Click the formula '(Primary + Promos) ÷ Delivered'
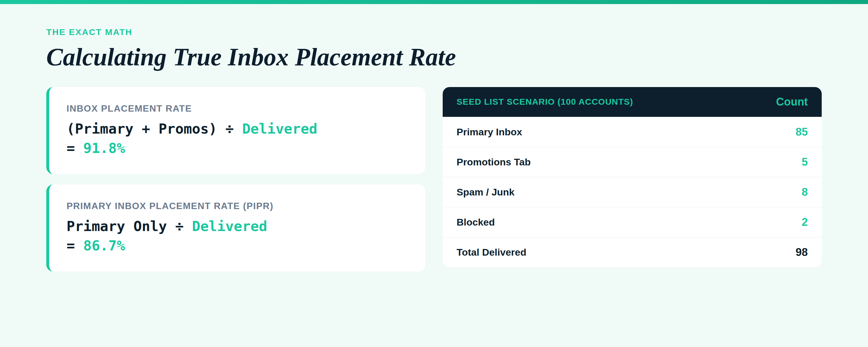868x347 pixels. pyautogui.click(x=192, y=129)
